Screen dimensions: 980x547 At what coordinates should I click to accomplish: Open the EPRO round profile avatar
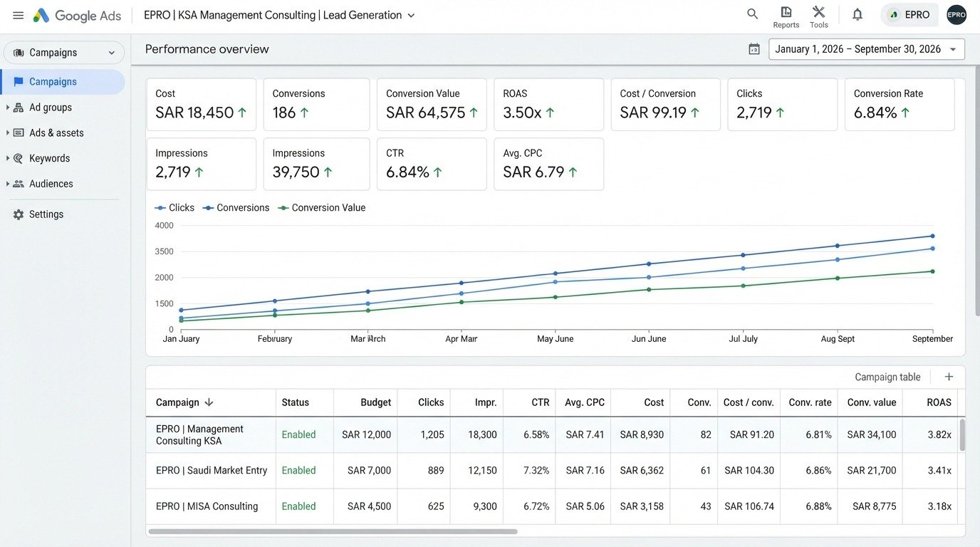956,15
